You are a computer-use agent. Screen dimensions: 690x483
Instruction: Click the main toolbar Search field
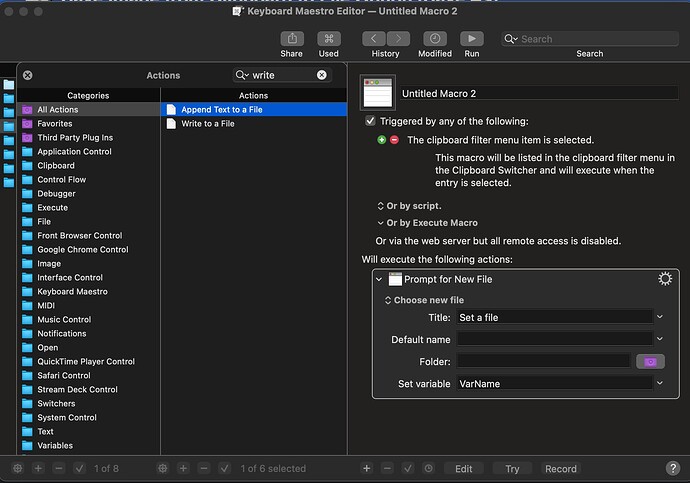590,39
